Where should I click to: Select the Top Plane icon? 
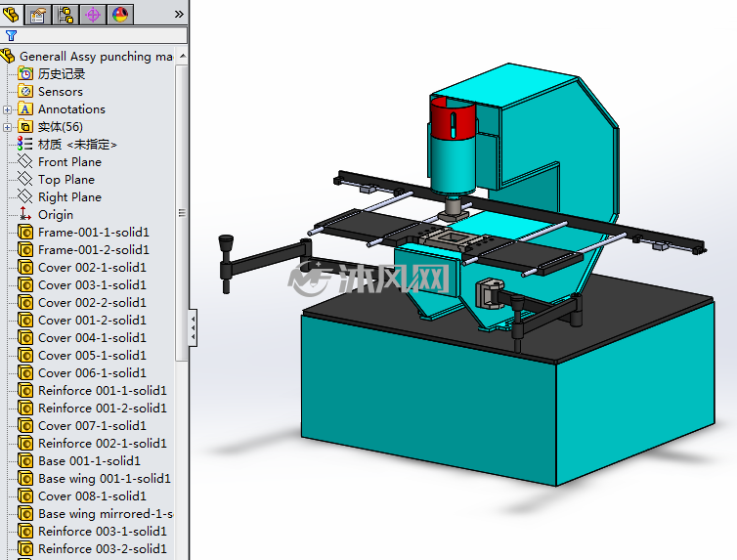[x=24, y=179]
